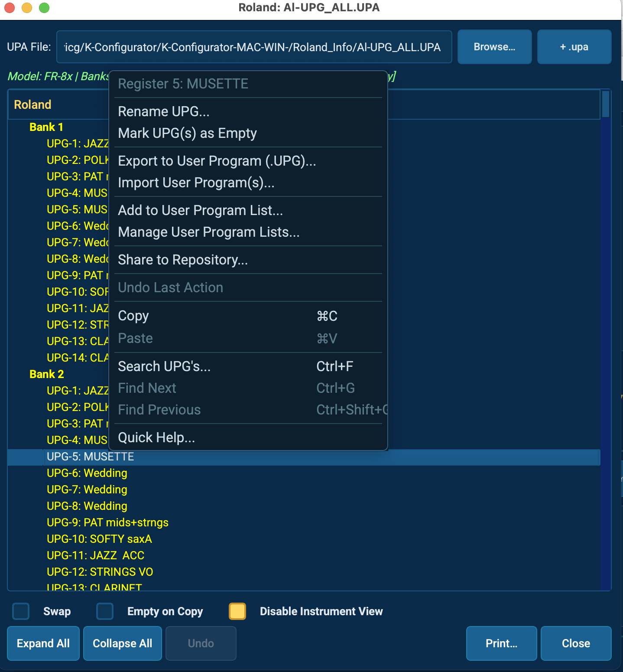Select UPG-10: SOFTY saxA in Bank 2

[x=99, y=539]
